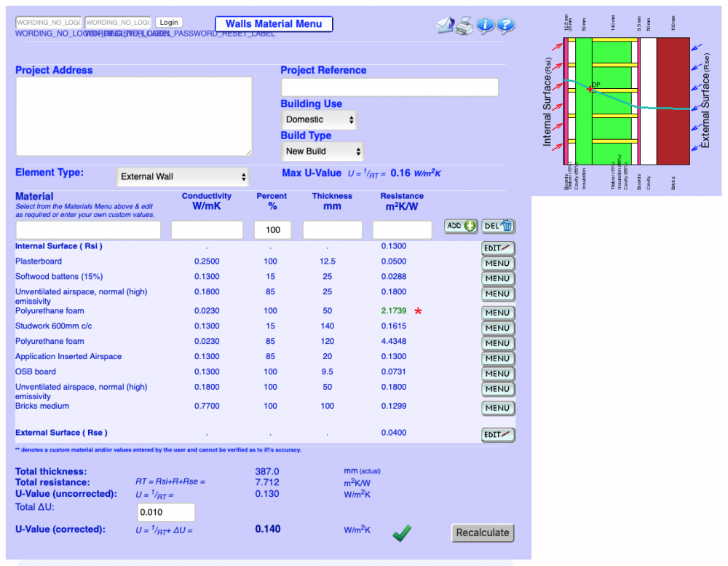
Task: Click the Studwork 600mm c/c material name
Action: [53, 326]
